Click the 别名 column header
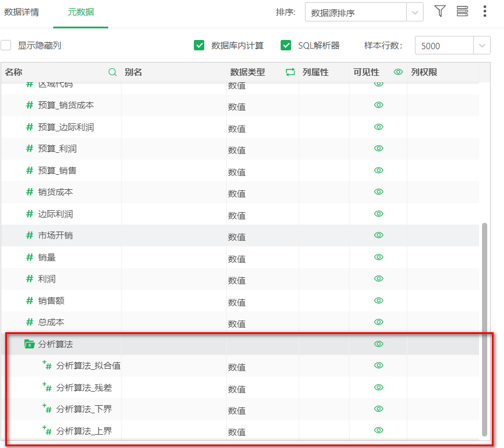The height and width of the screenshot is (448, 504). click(134, 72)
